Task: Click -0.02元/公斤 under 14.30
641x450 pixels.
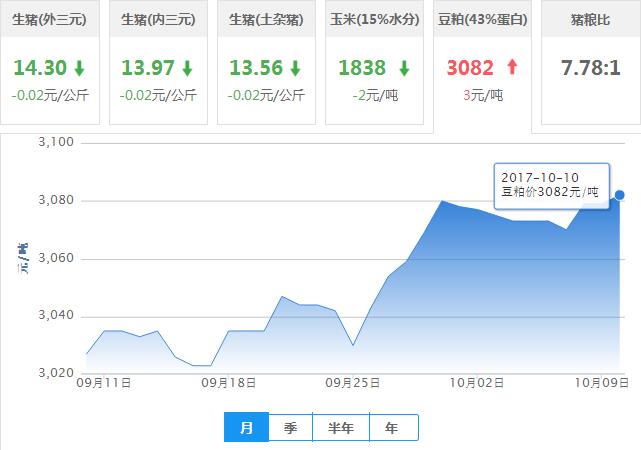Action: (50, 95)
